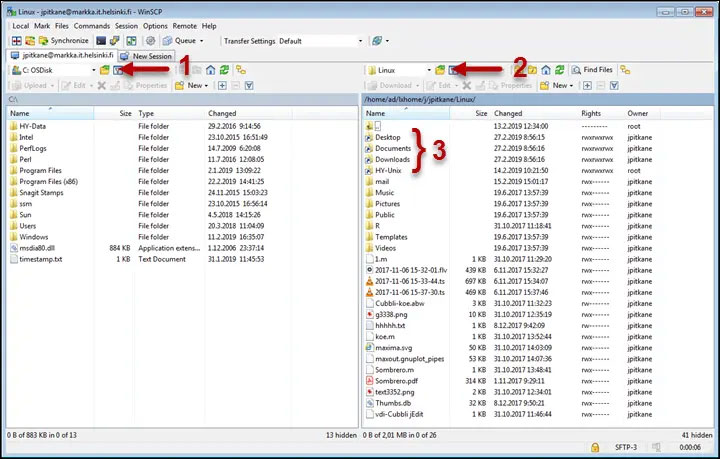Screen dimensions: 720x459
Task: Open the terminal console icon
Action: click(101, 41)
